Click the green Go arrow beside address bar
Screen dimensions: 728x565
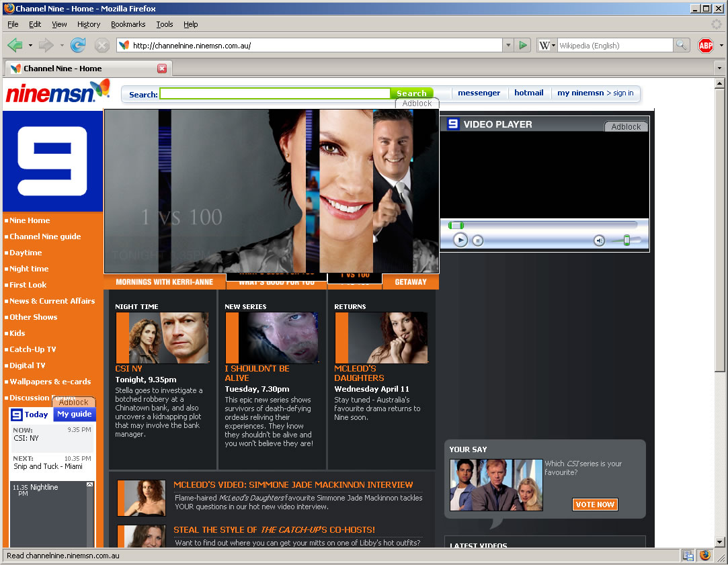523,45
